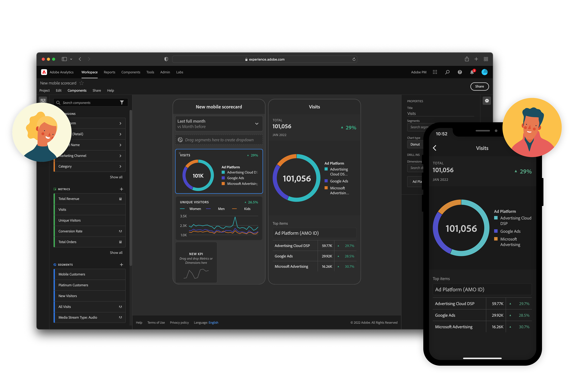Add a new metric with plus icon
574x392 pixels.
pos(121,189)
